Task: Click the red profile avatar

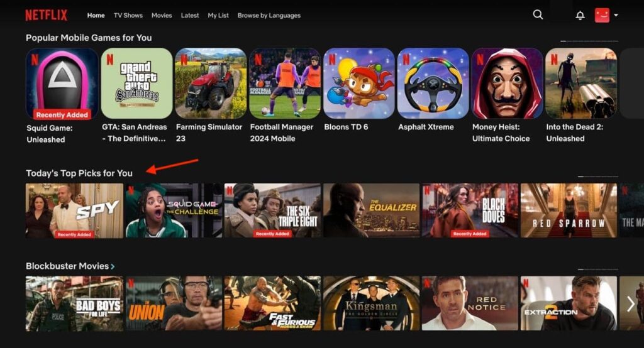Action: (602, 15)
